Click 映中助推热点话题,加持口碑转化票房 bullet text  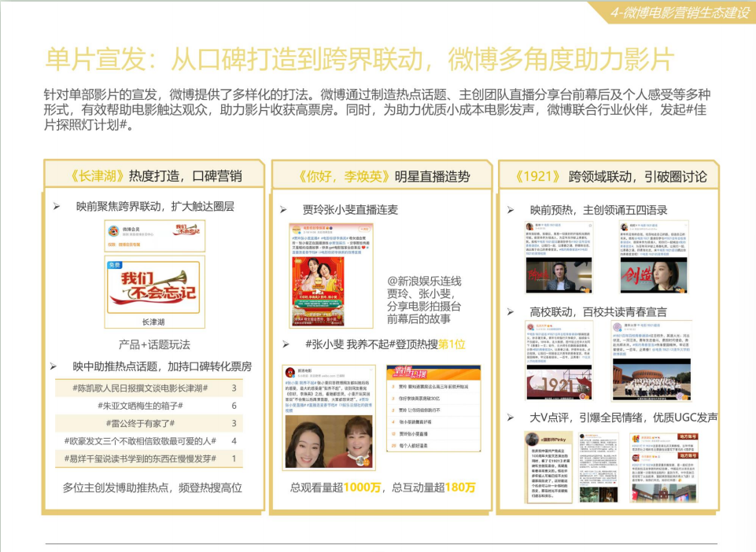(x=162, y=366)
